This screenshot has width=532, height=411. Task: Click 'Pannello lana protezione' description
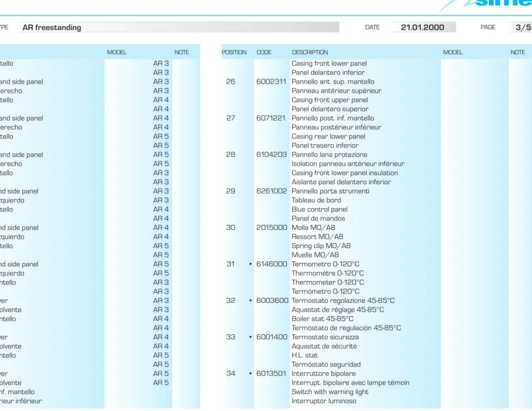(x=330, y=155)
